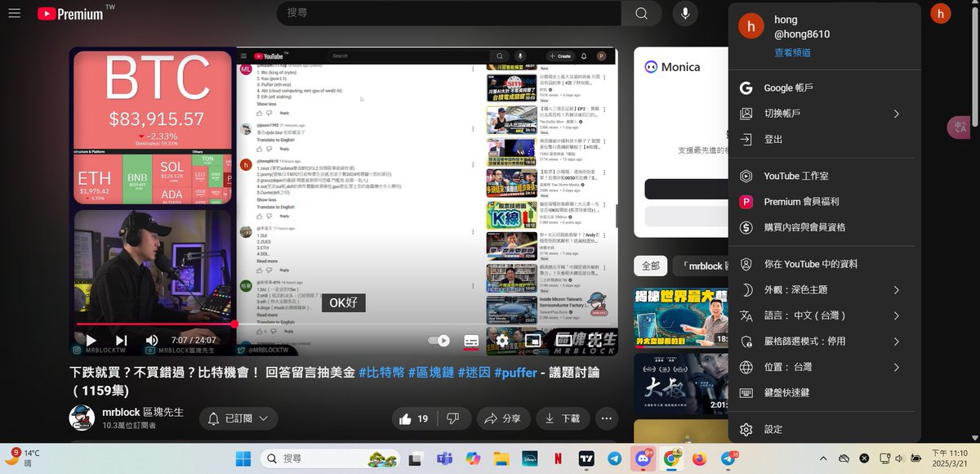The width and height of the screenshot is (980, 474).
Task: Open Firefox from taskbar
Action: [x=699, y=458]
